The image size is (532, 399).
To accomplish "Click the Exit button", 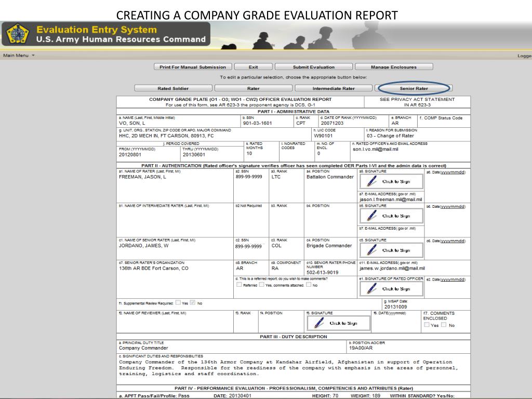I will [253, 67].
